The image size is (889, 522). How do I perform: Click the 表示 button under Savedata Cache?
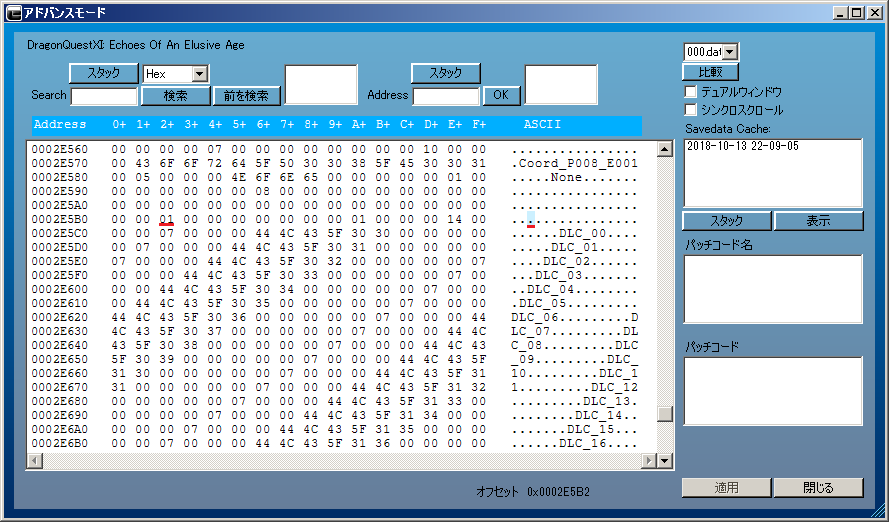(818, 221)
